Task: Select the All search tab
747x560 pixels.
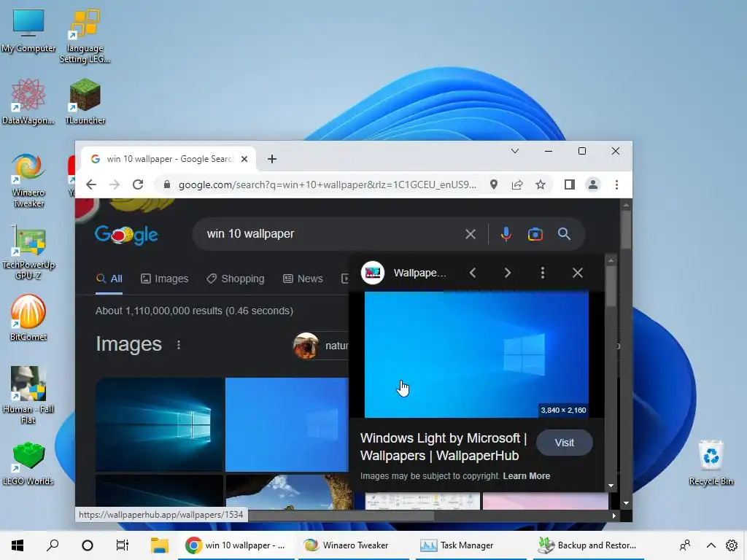Action: click(x=109, y=279)
